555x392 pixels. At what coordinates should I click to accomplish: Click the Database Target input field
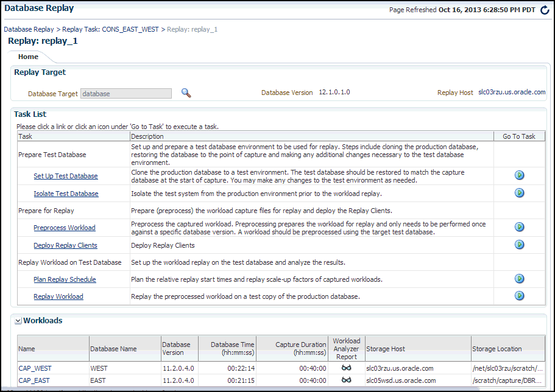click(126, 94)
